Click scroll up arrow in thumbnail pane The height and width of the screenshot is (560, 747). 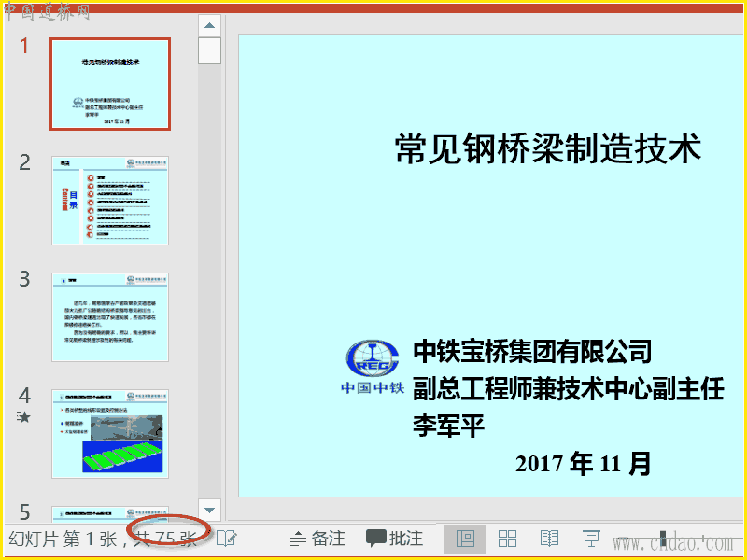pos(209,25)
